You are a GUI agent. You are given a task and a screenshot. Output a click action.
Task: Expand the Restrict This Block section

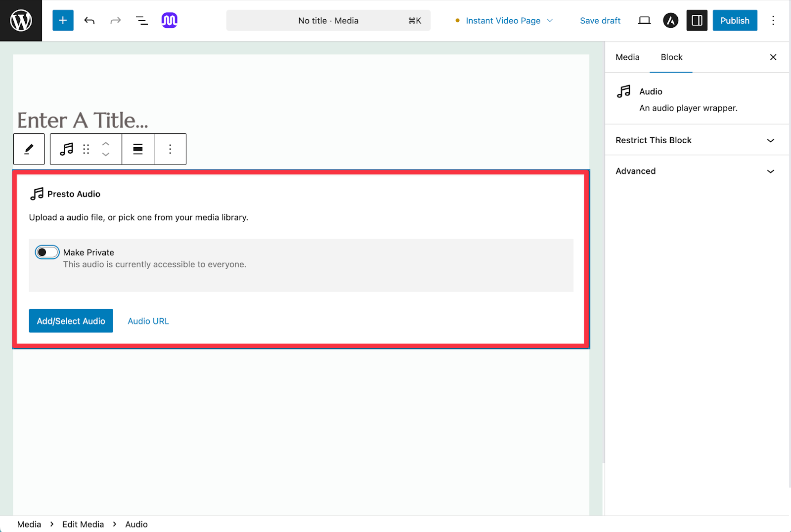696,140
